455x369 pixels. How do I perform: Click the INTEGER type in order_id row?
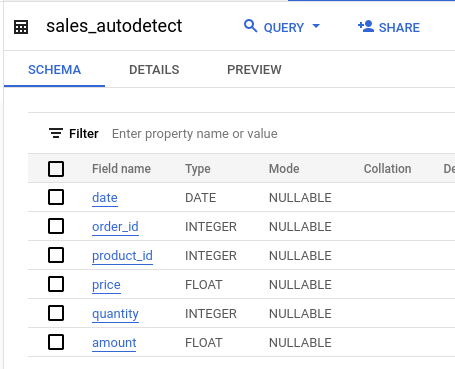(x=211, y=227)
